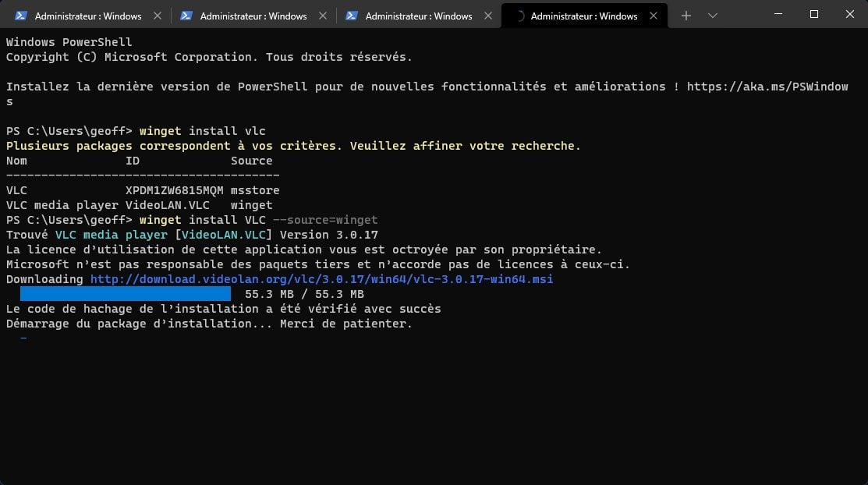Click the "Installez la dernière version de PowerShell" text

click(x=157, y=87)
